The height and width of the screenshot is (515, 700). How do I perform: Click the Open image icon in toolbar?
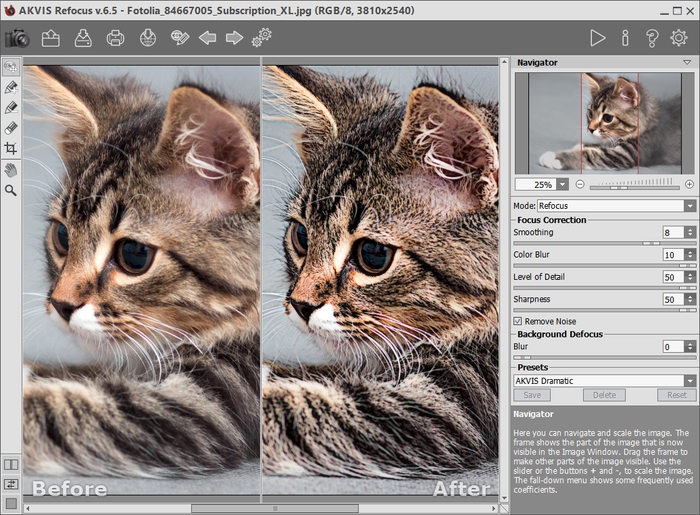click(51, 38)
